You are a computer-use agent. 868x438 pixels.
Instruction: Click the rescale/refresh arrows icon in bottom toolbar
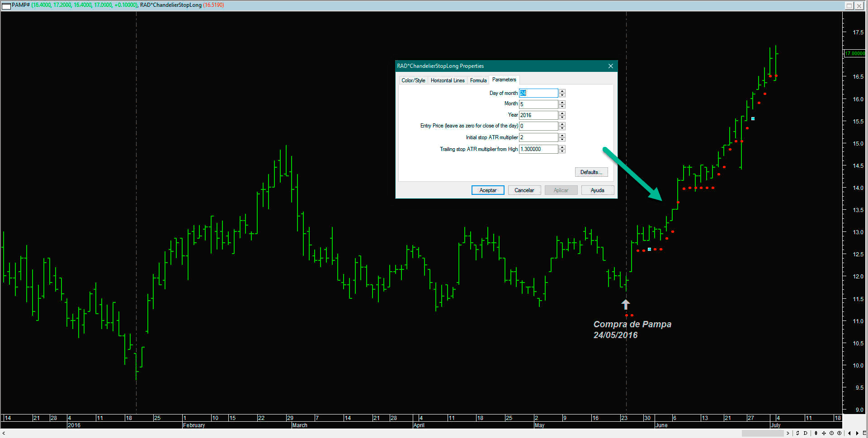797,433
